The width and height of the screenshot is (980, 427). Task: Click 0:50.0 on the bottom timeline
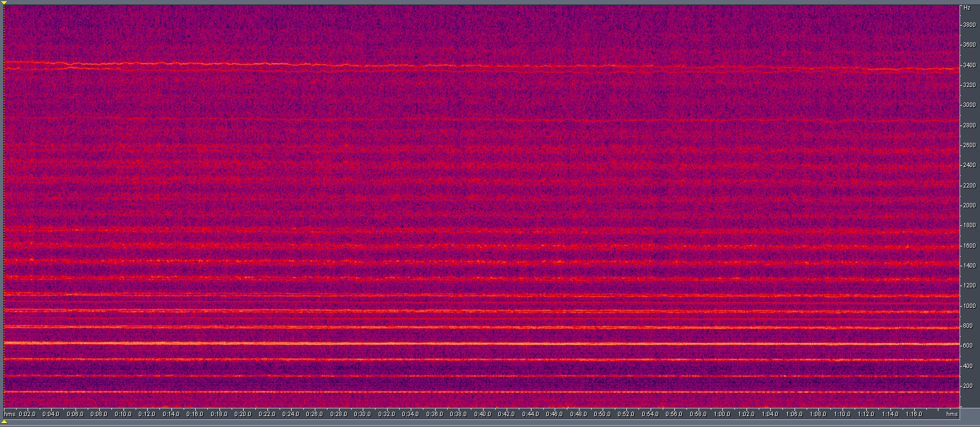602,414
